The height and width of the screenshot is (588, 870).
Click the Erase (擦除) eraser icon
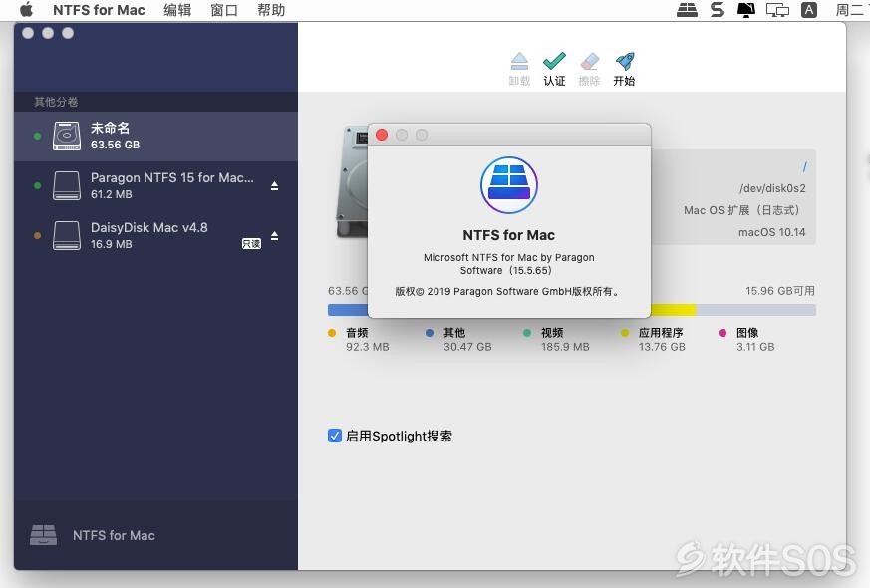589,62
